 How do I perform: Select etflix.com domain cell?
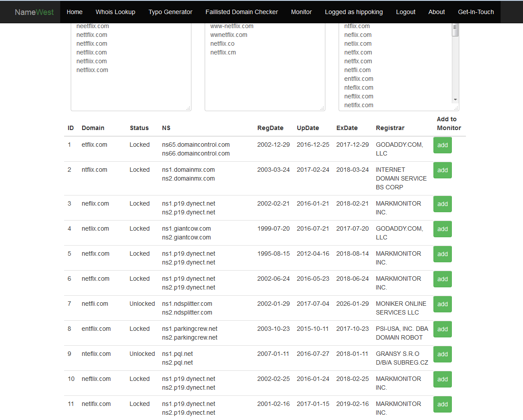click(x=94, y=145)
